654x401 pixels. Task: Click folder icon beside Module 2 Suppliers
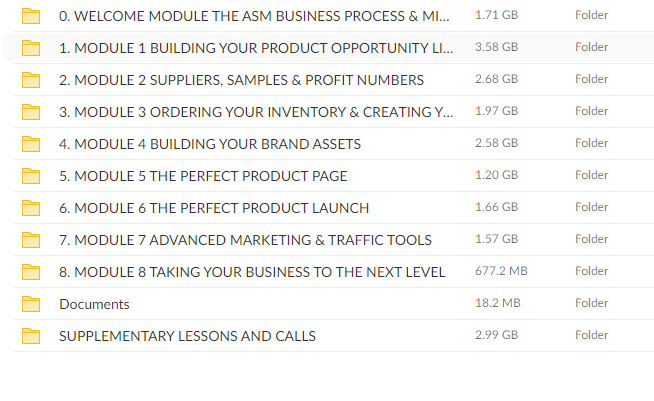31,79
